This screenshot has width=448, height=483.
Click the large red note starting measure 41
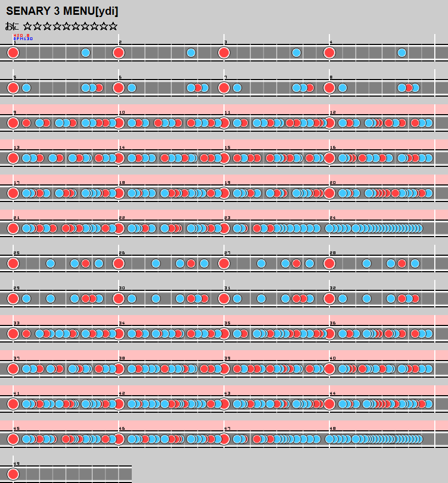point(13,404)
